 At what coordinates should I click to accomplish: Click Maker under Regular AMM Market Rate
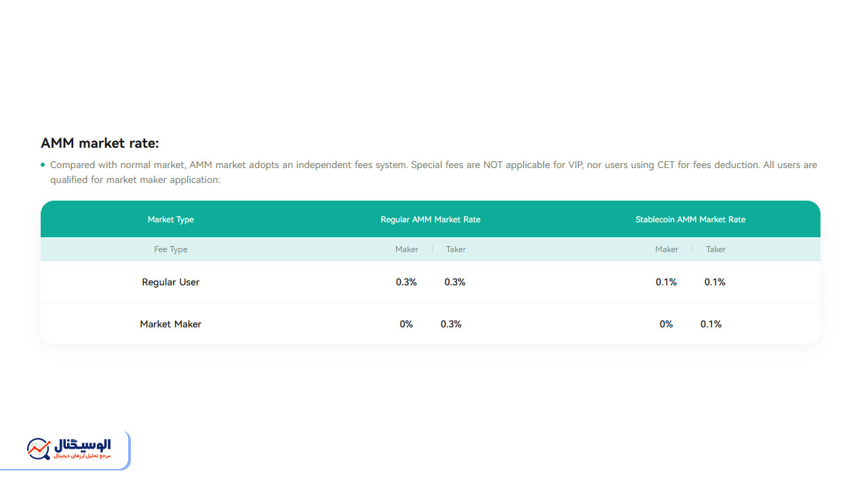[407, 249]
